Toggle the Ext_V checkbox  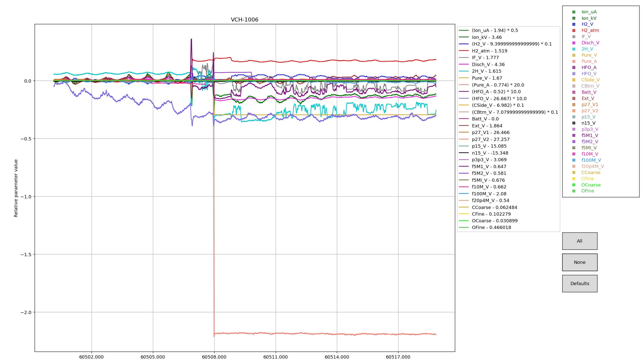[574, 98]
